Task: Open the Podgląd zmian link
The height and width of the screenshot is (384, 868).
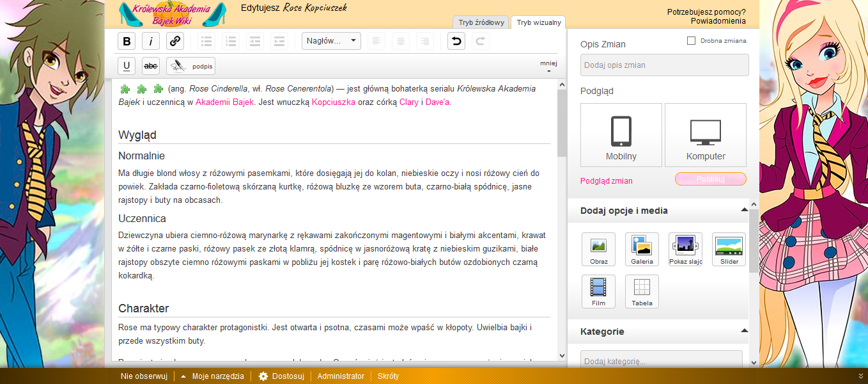Action: [x=607, y=181]
